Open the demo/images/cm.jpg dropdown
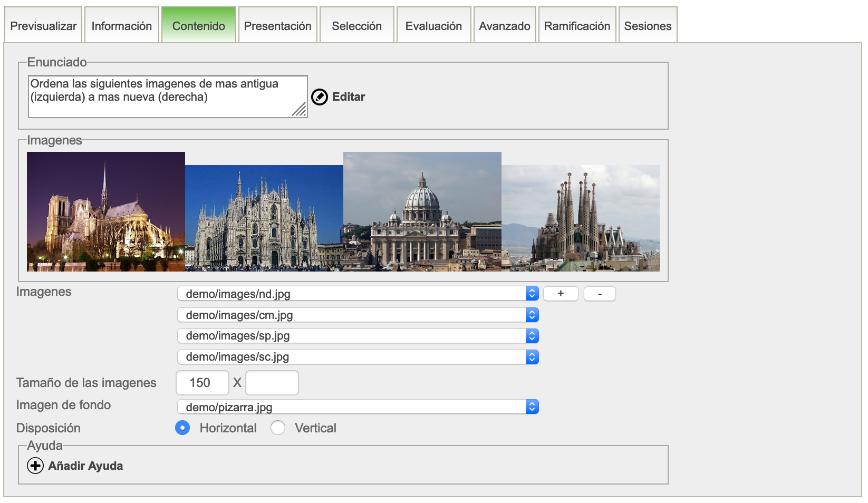868x503 pixels. (358, 315)
